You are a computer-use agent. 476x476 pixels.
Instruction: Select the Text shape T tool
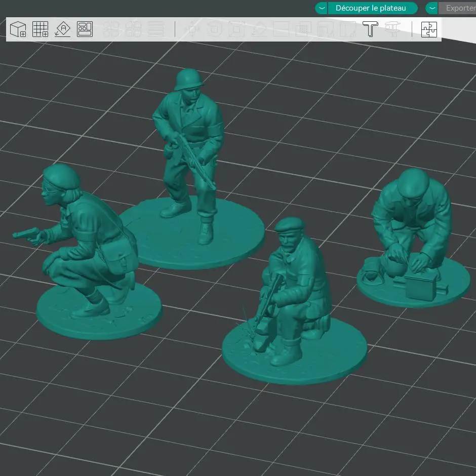(x=370, y=29)
